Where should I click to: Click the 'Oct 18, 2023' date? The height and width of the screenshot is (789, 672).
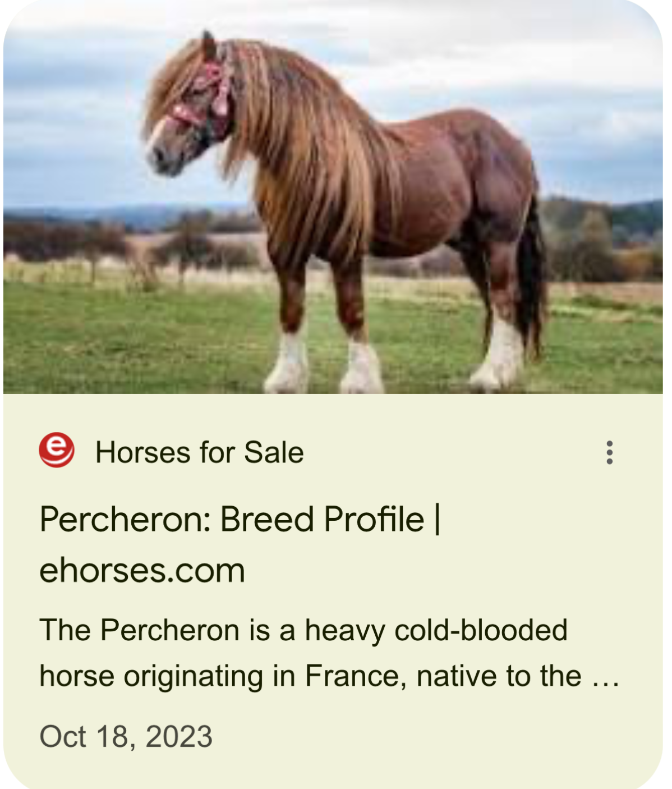click(x=126, y=736)
